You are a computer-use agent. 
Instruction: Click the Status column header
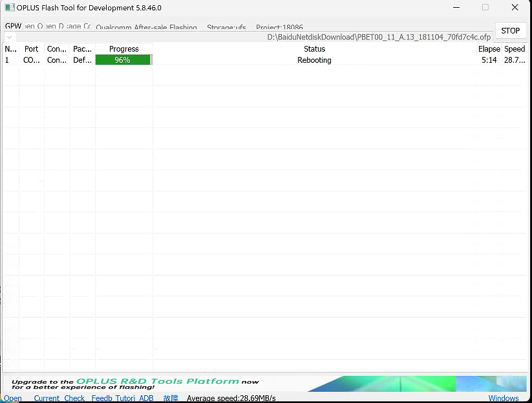pyautogui.click(x=315, y=49)
